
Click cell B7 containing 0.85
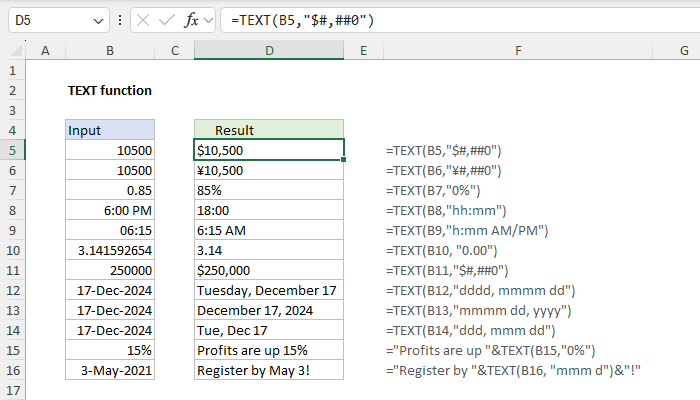[110, 190]
